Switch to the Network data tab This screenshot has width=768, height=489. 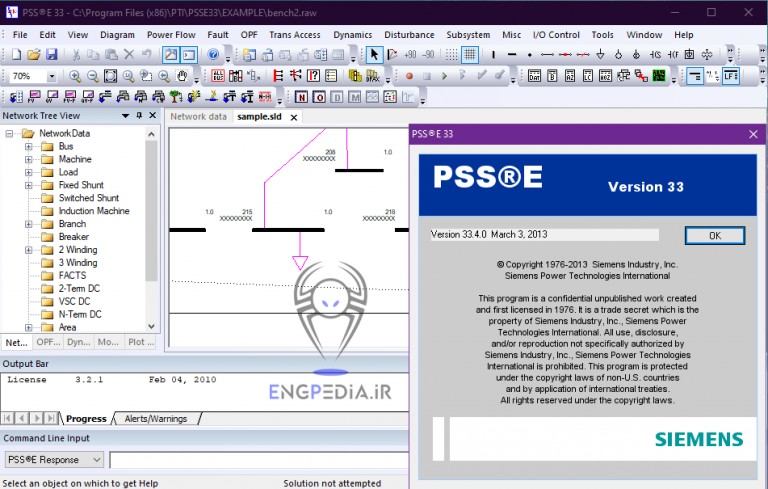coord(198,117)
